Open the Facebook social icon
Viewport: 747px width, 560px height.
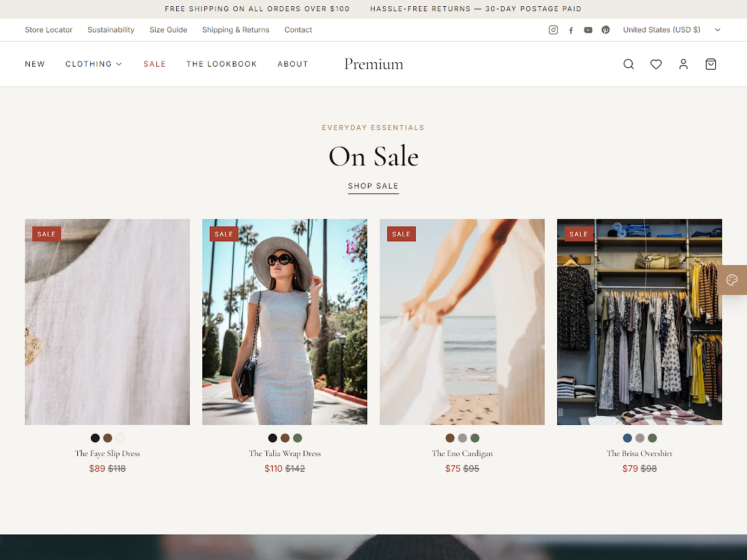click(x=571, y=30)
